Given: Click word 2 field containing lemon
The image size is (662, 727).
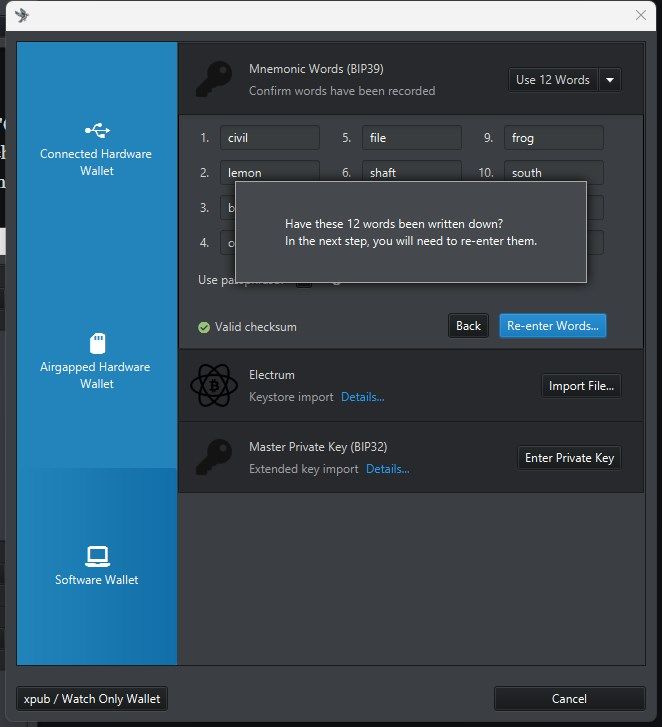Looking at the screenshot, I should [x=270, y=172].
